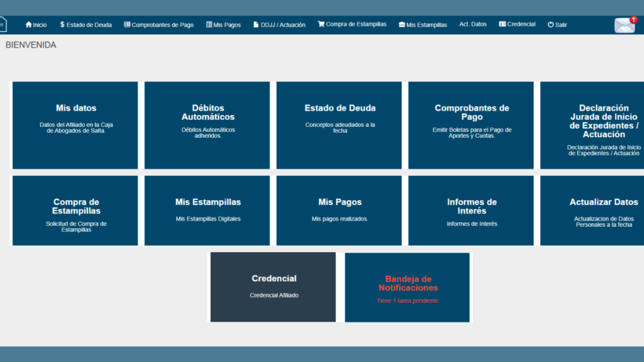This screenshot has width=644, height=362.
Task: Click the Mis Pagos list icon
Action: tap(209, 25)
